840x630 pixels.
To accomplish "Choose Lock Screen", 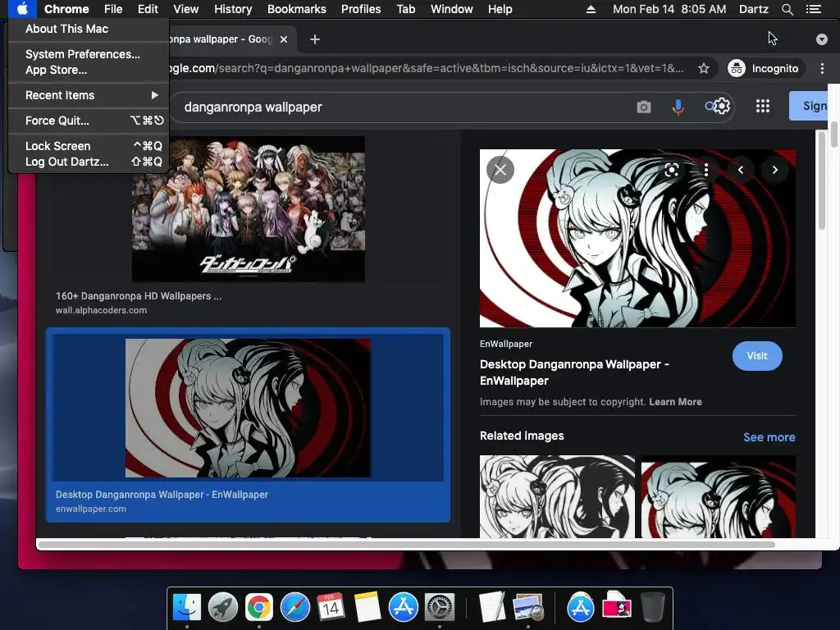I will [89, 146].
